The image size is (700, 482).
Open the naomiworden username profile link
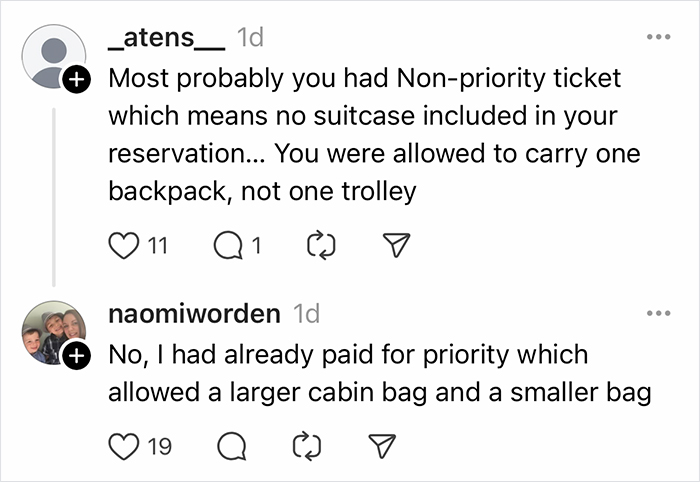point(193,314)
